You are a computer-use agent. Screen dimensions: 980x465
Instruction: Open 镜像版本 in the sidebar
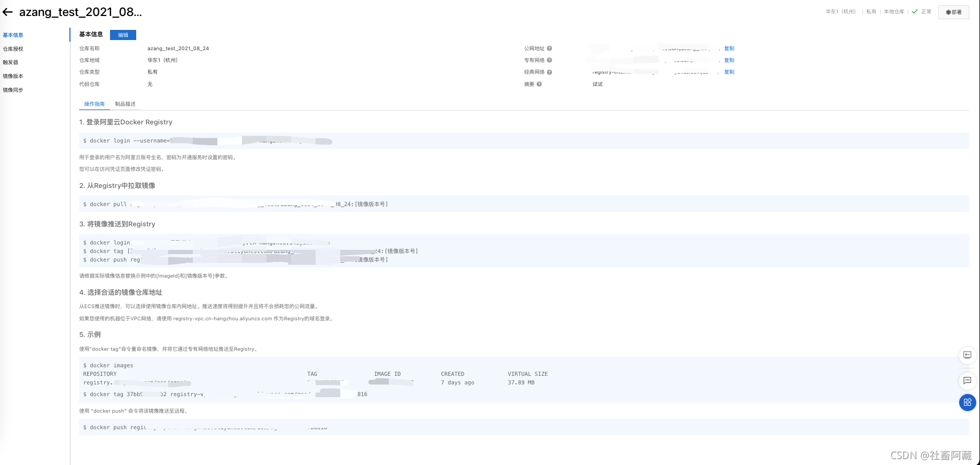(13, 76)
